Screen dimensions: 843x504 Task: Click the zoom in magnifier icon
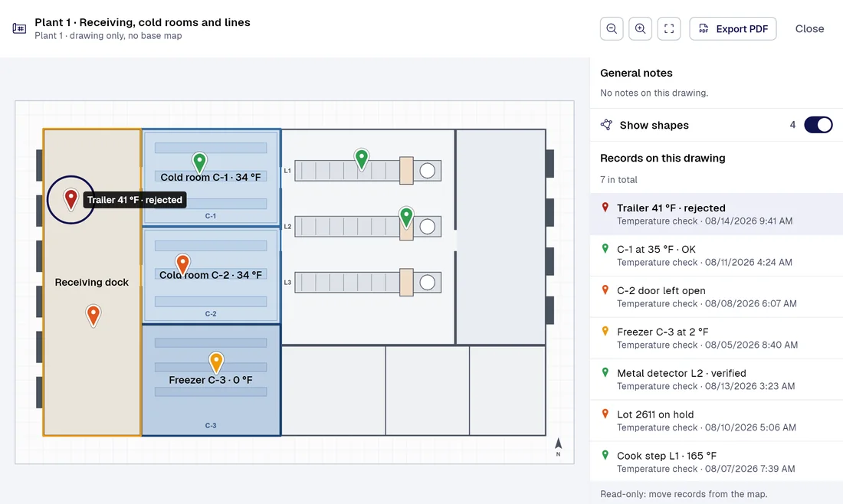[x=640, y=28]
